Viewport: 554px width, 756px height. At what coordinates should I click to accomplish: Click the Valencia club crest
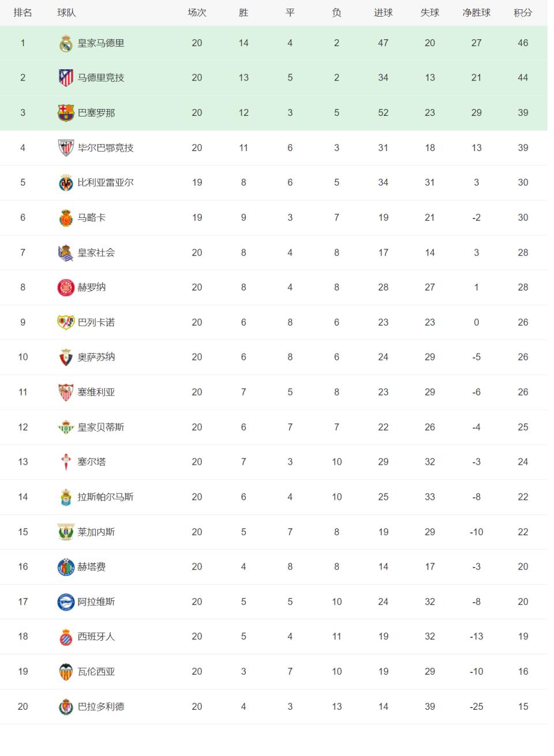(x=66, y=672)
